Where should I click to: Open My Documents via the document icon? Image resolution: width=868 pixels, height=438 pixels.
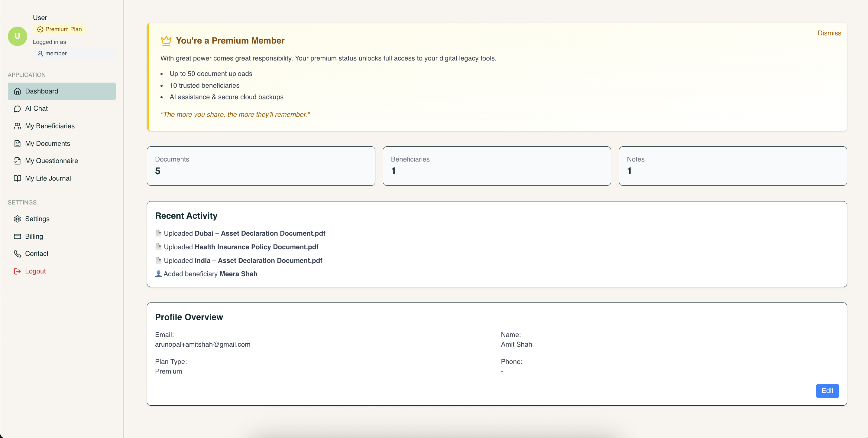coord(18,143)
